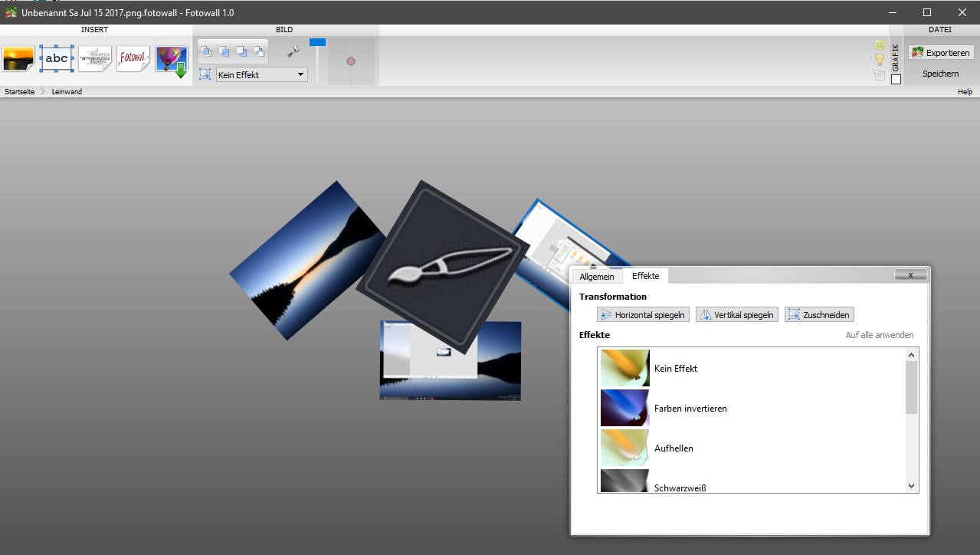Open the Help menu
This screenshot has height=555, width=980.
click(x=965, y=91)
